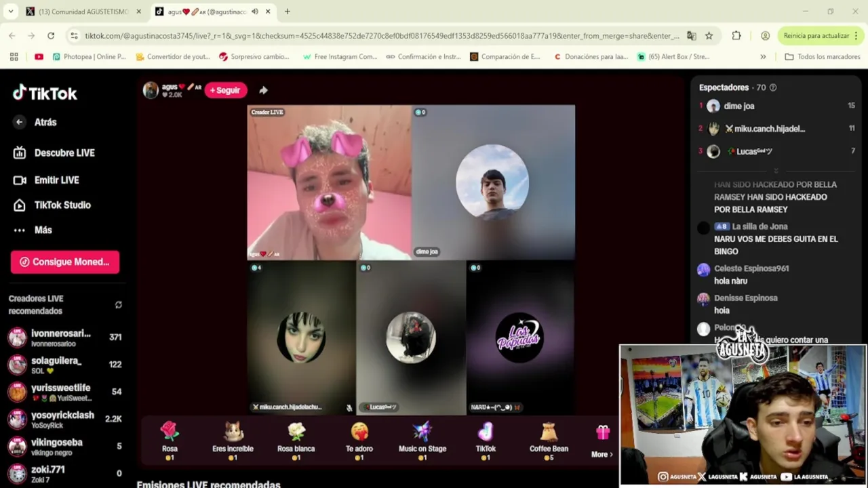Share the live stream
This screenshot has width=868, height=488.
coord(263,90)
